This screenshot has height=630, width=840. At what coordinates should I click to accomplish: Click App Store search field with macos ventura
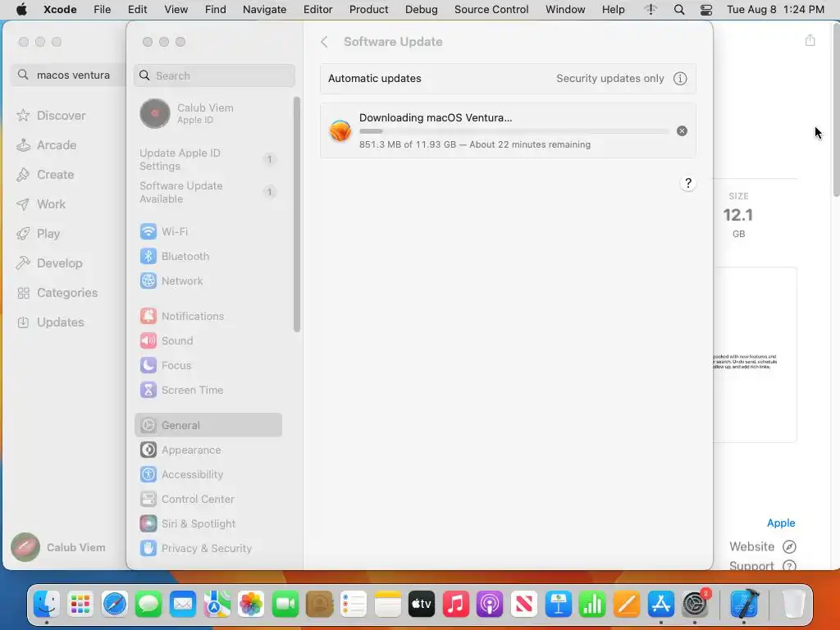(68, 75)
